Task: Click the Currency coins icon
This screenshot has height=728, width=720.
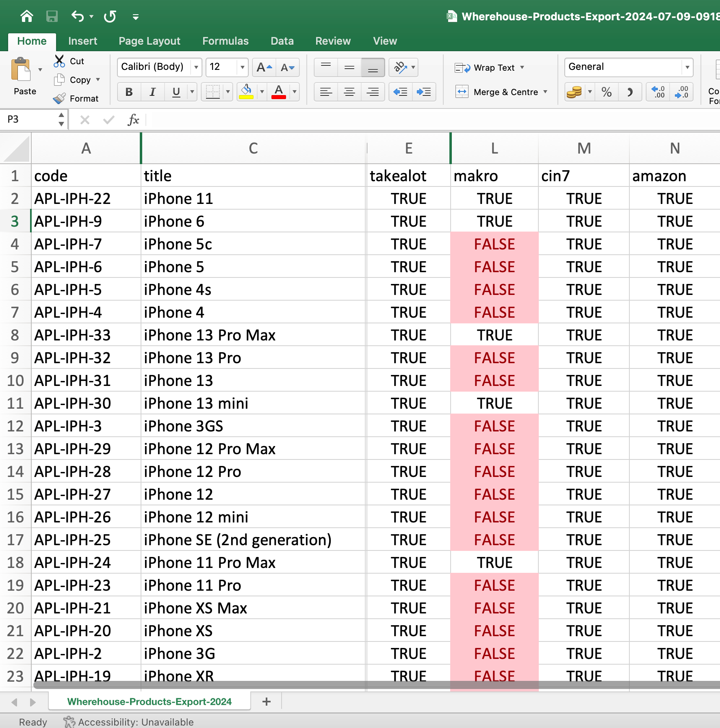Action: point(575,92)
